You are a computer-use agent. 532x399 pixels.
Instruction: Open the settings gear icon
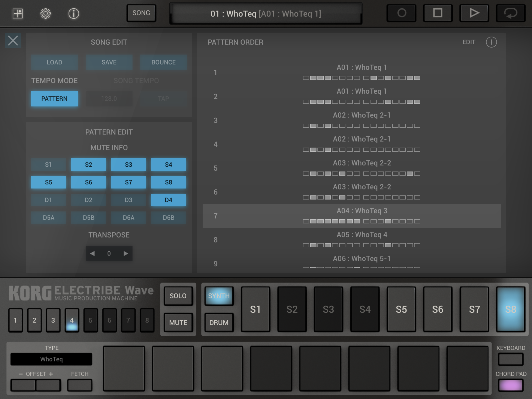tap(45, 13)
